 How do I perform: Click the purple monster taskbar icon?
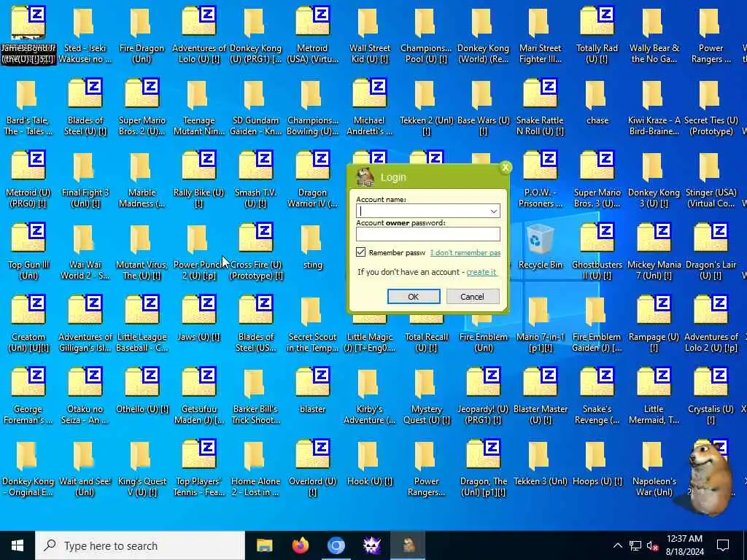pos(371,545)
